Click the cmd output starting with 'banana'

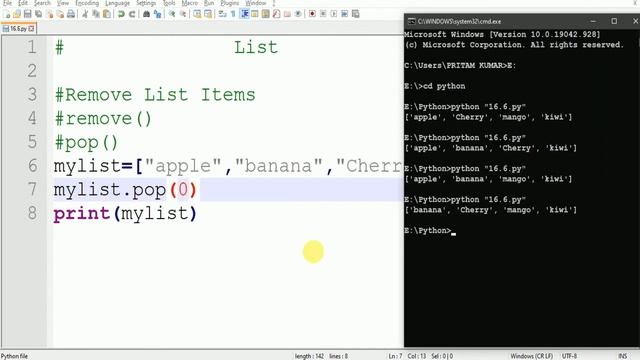coord(491,210)
